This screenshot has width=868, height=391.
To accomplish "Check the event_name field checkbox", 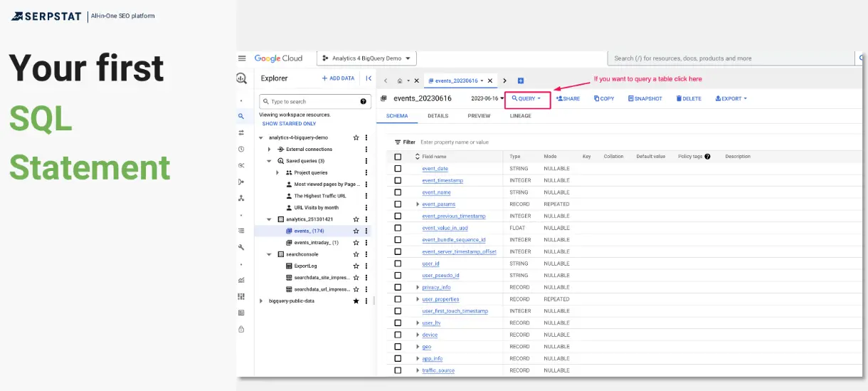I will (398, 192).
